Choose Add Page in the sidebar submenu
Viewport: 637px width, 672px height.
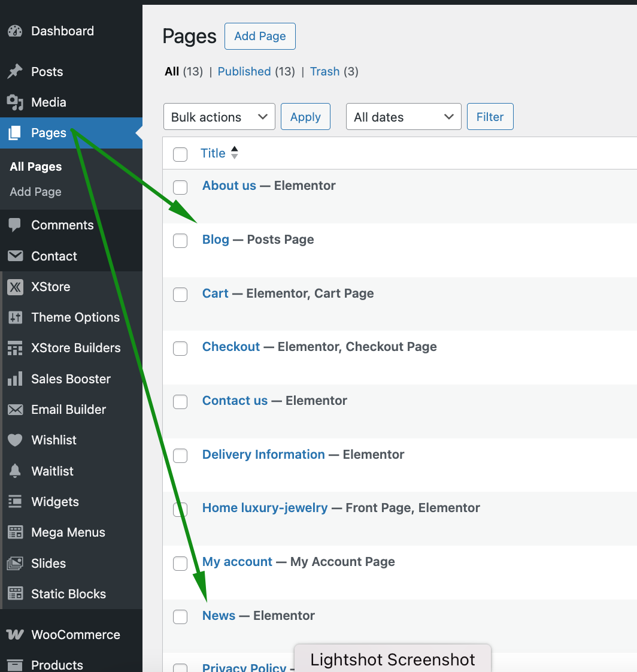tap(35, 192)
